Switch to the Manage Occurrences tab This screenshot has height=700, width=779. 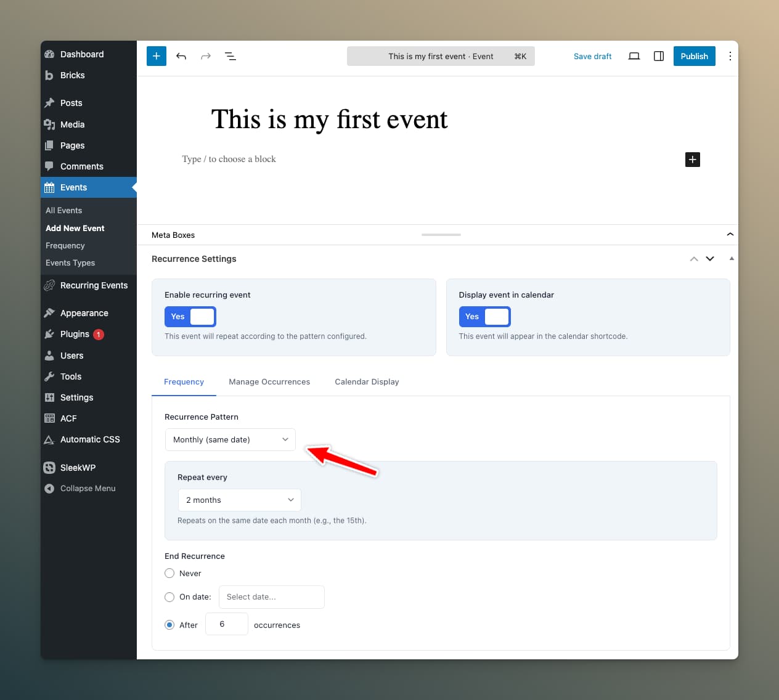[269, 382]
